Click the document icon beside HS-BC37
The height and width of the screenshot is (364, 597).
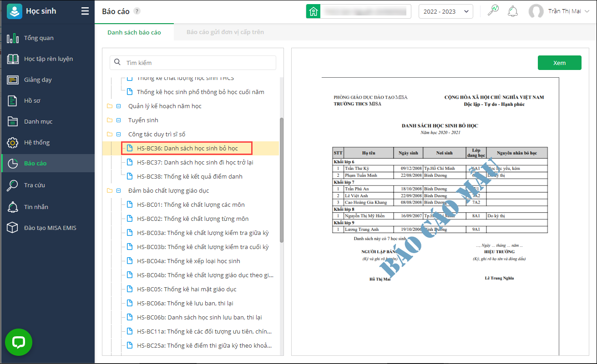(130, 162)
